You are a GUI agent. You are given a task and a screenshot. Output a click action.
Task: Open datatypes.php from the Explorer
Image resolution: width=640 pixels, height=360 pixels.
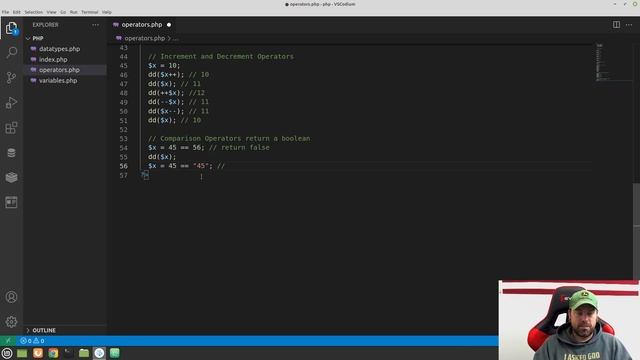pos(60,49)
